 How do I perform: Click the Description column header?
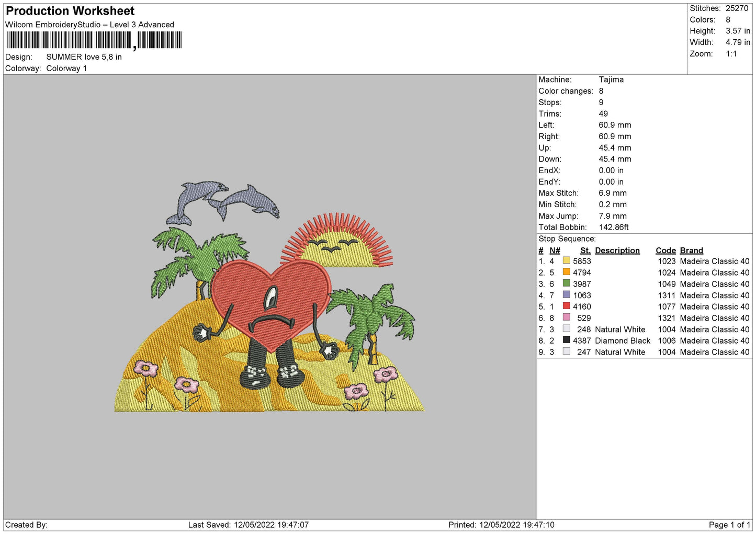coord(617,251)
